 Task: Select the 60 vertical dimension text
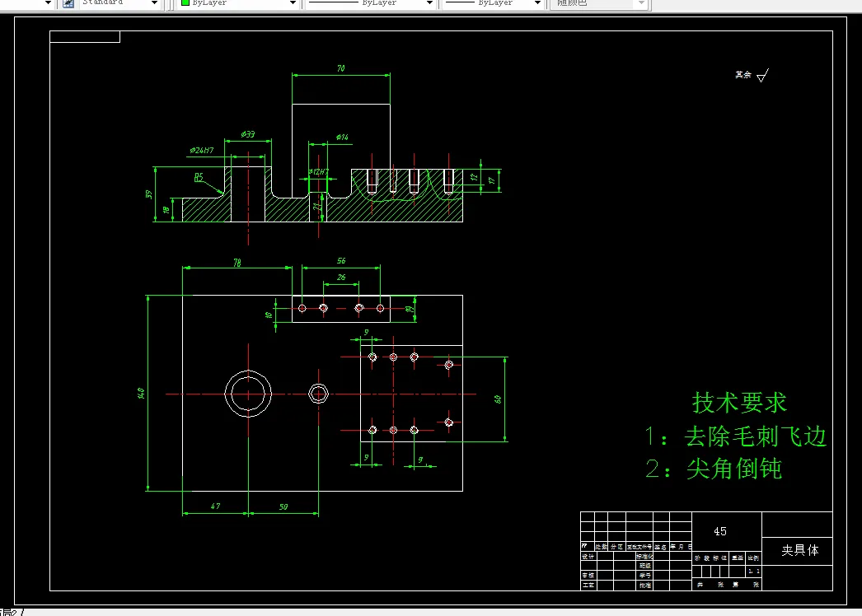pos(498,399)
